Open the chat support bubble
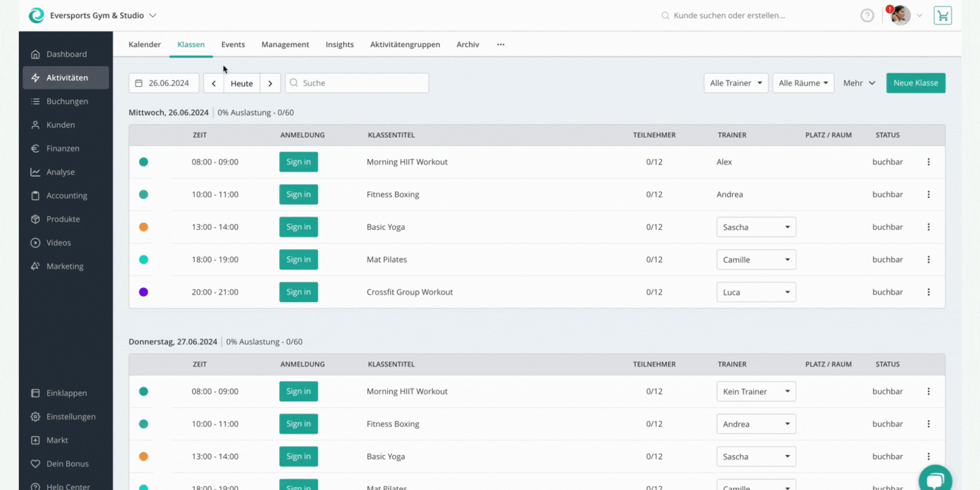 (x=935, y=480)
